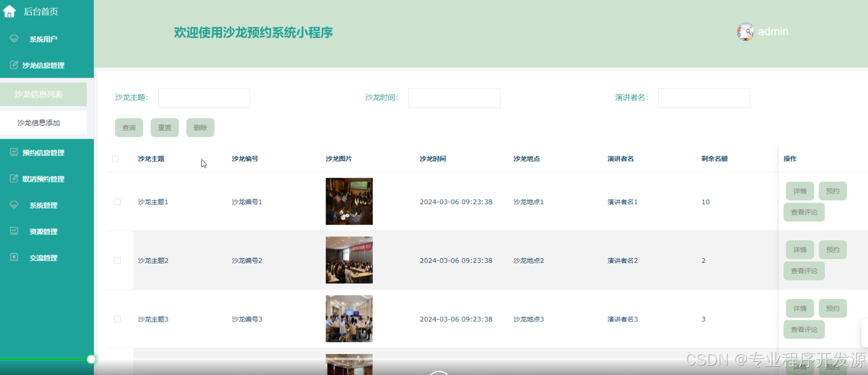Click the video progress bar handle
868x375 pixels.
91,359
